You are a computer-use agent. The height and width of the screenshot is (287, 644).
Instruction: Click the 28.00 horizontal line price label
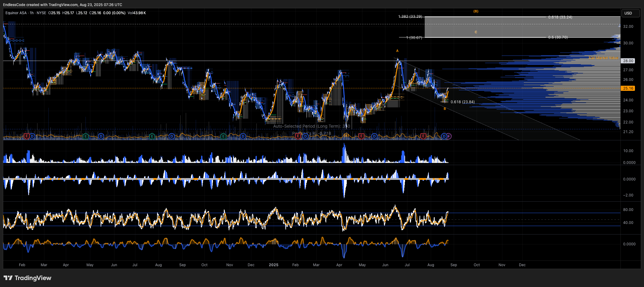click(628, 61)
